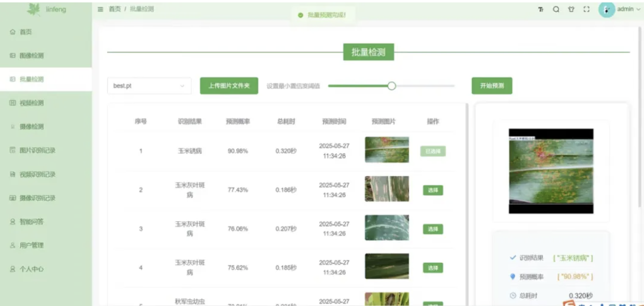
Task: Open the row 1 prediction thumbnail
Action: click(387, 150)
